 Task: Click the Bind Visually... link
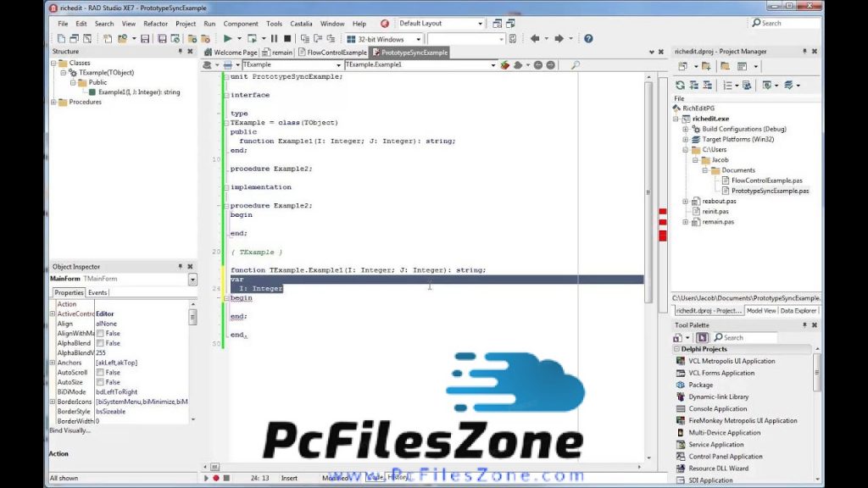click(71, 430)
